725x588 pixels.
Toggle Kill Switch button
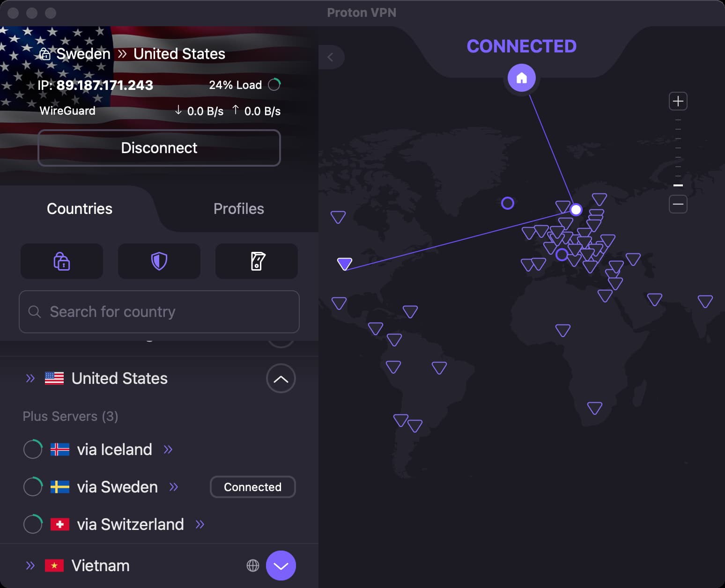[x=257, y=261]
